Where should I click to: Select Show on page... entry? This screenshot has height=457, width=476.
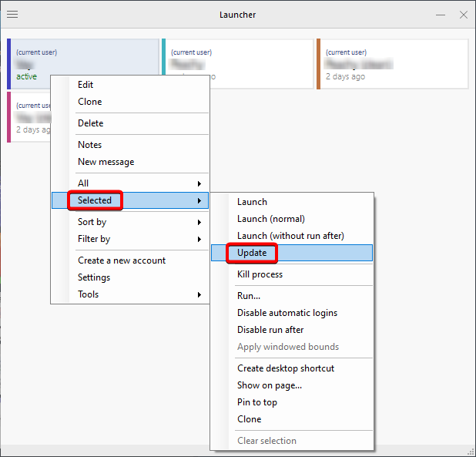[x=292, y=385]
